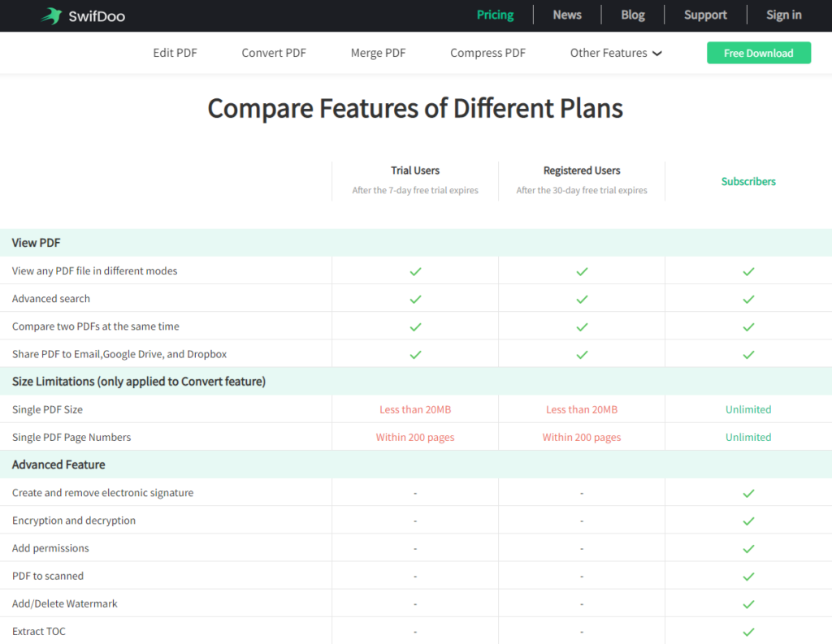Image resolution: width=832 pixels, height=644 pixels.
Task: Click Trial Users checkmark for View any PDF file
Action: pyautogui.click(x=415, y=271)
